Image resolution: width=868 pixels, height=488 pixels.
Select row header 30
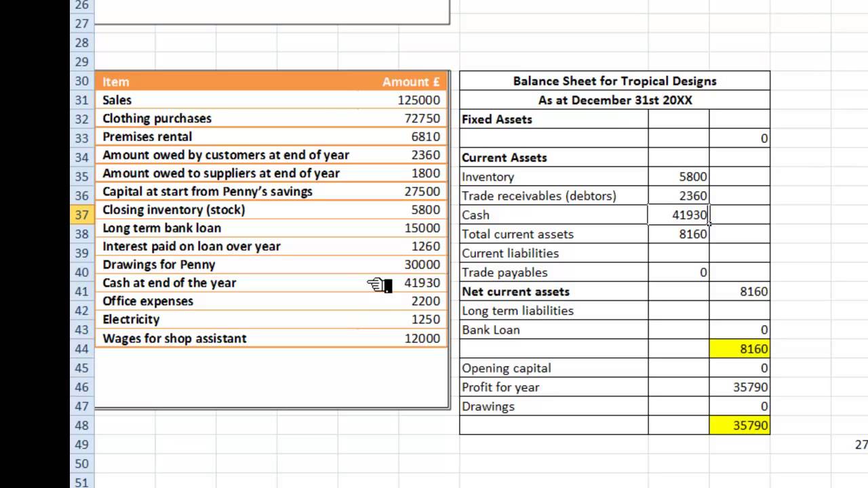pos(81,81)
